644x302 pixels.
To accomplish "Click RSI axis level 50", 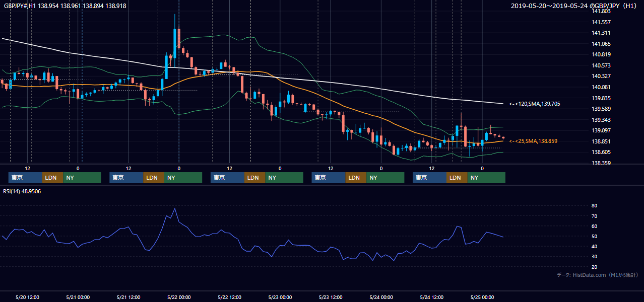I will 594,236.
